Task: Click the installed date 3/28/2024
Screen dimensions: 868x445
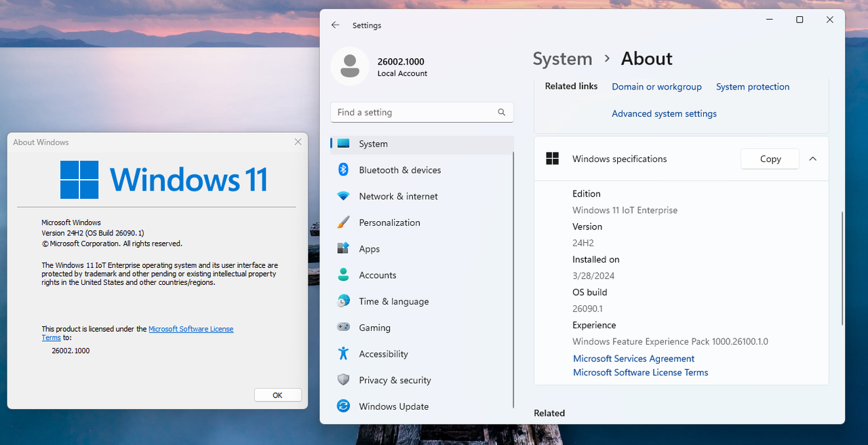Action: (593, 275)
